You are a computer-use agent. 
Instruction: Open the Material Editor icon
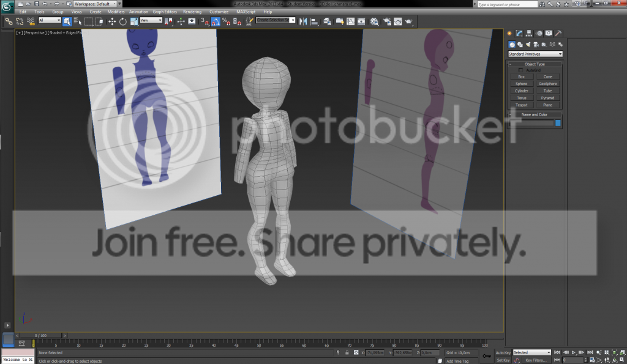(374, 21)
